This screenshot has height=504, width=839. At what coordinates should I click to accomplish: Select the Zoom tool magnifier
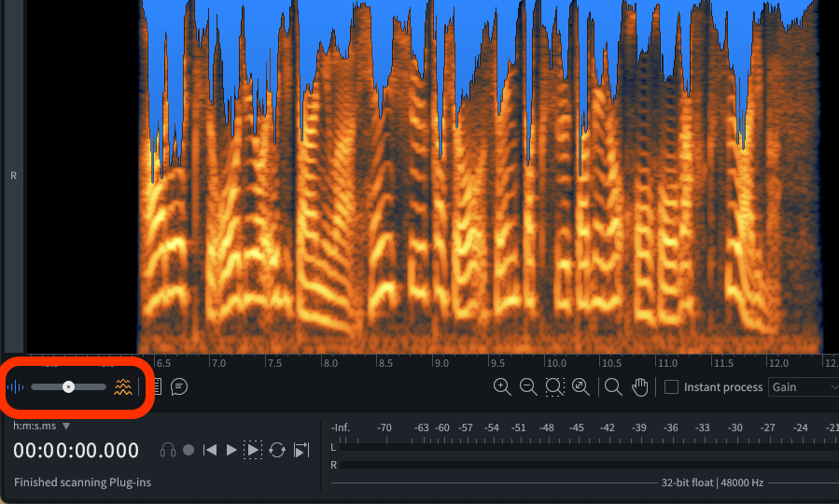coord(613,386)
